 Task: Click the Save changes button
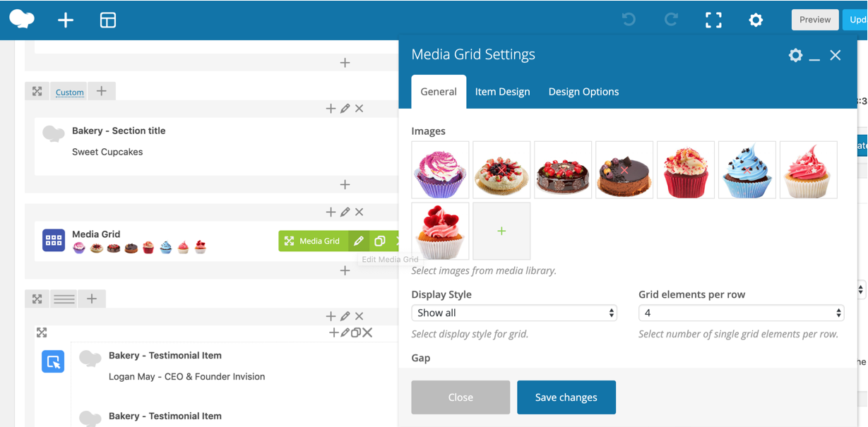tap(566, 397)
